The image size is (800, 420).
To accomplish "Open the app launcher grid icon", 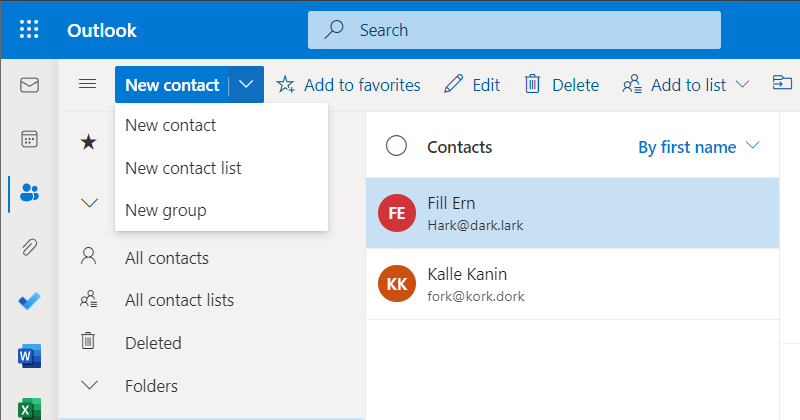I will (x=29, y=30).
